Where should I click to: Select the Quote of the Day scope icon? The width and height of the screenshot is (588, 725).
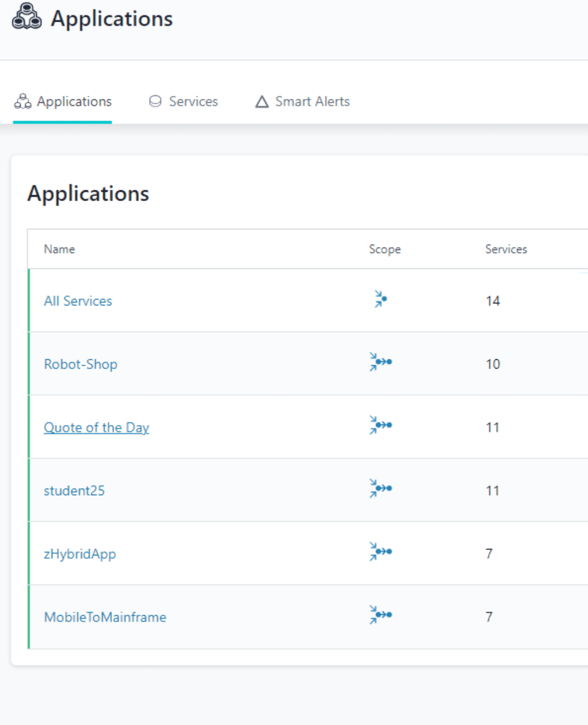(380, 425)
